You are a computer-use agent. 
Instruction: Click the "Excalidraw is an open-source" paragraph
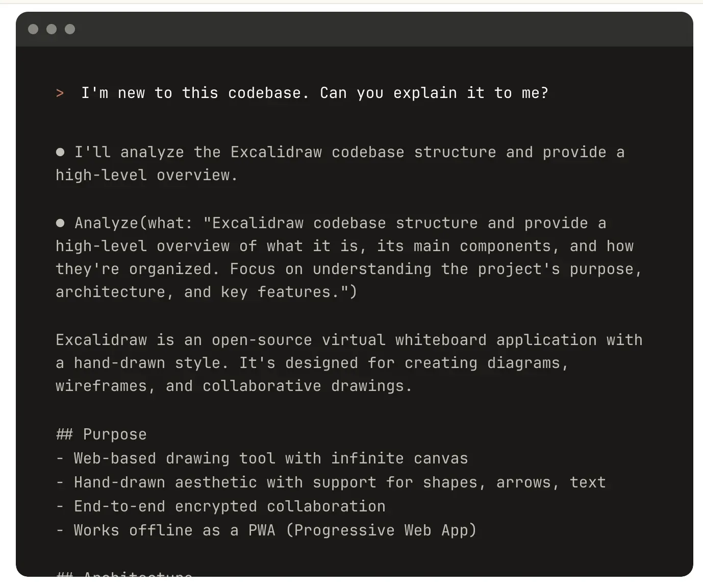click(349, 362)
